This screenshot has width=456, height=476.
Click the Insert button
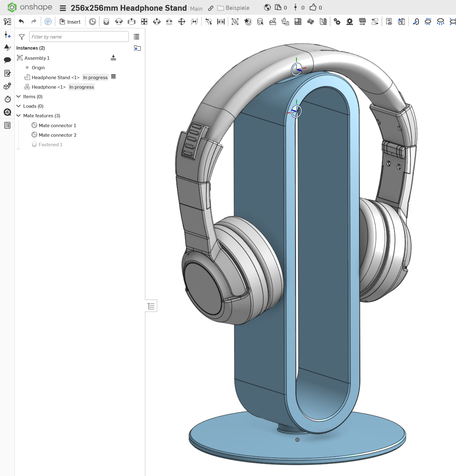pos(70,22)
